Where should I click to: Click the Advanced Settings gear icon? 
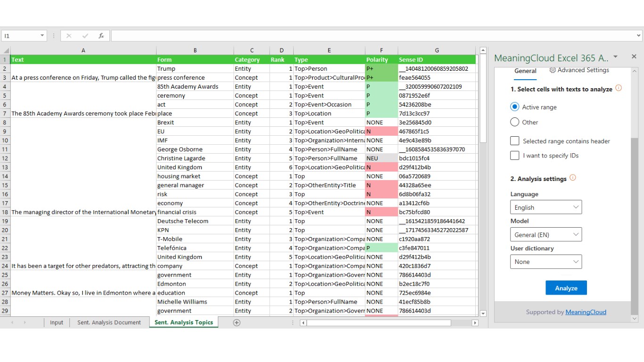(553, 70)
